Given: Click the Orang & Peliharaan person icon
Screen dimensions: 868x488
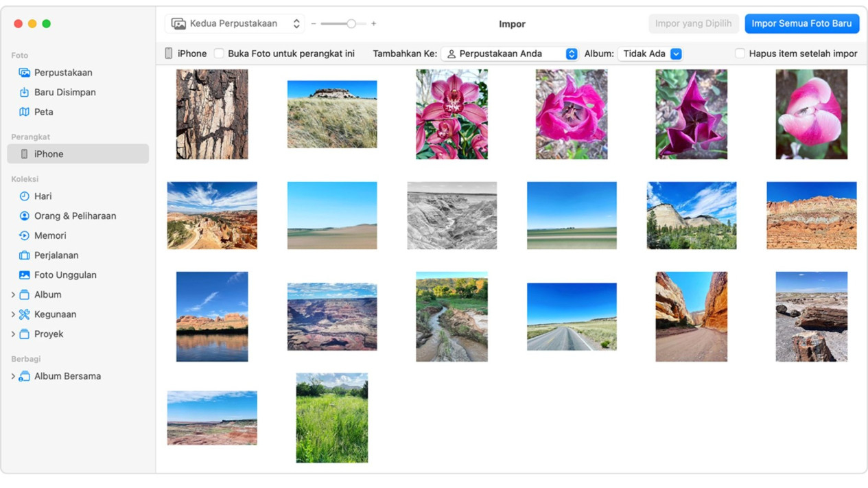Looking at the screenshot, I should (24, 216).
